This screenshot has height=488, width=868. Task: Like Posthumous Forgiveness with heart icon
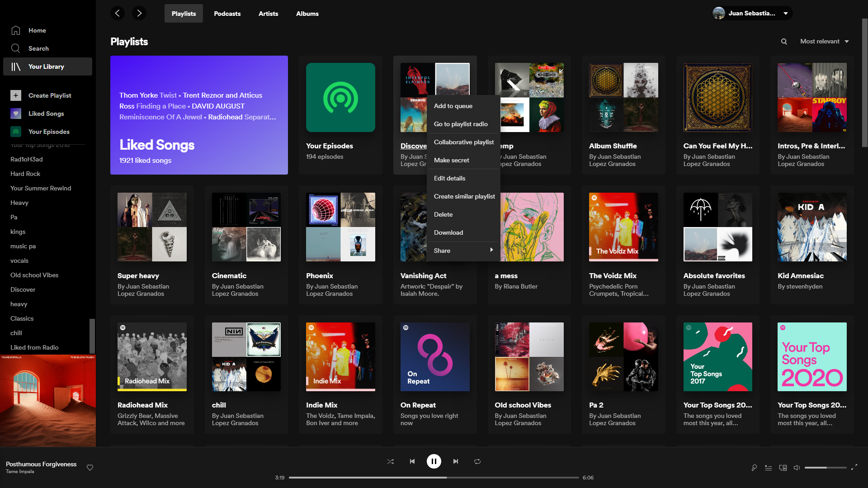pyautogui.click(x=90, y=468)
